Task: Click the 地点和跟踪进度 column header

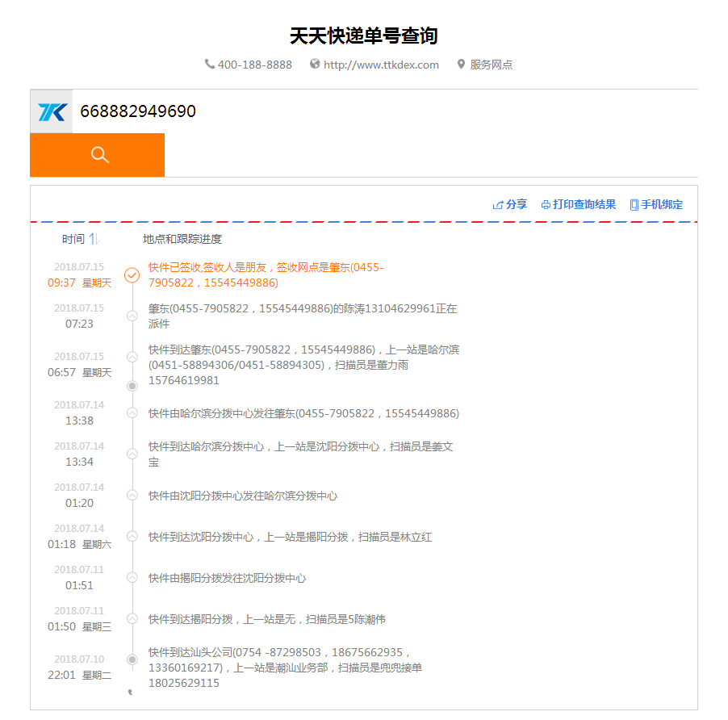Action: 182,239
